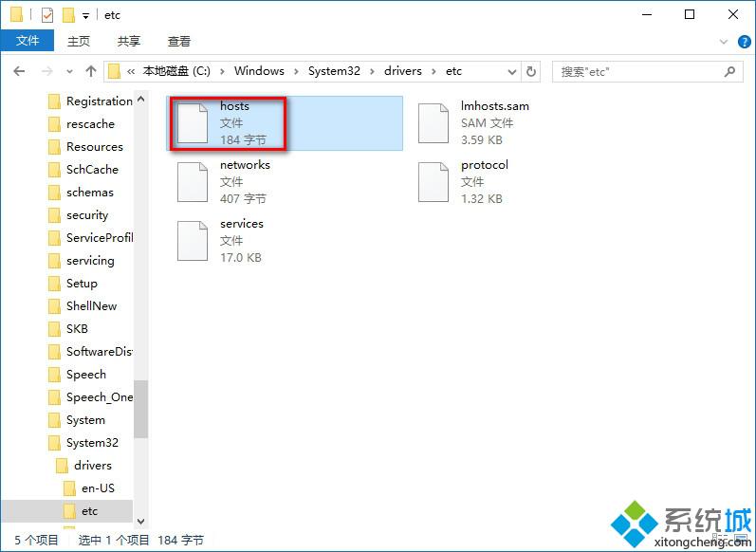This screenshot has width=756, height=552.
Task: Select ShellNew folder in the tree
Action: click(90, 306)
